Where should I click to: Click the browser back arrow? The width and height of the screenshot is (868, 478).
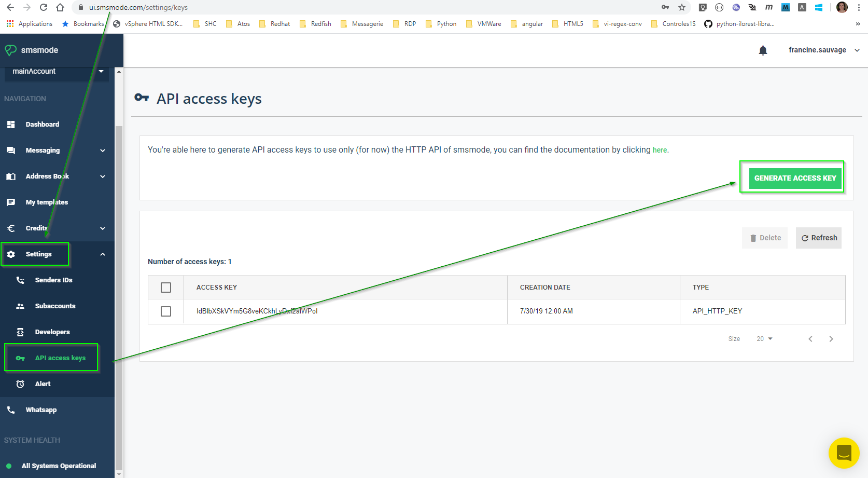10,7
